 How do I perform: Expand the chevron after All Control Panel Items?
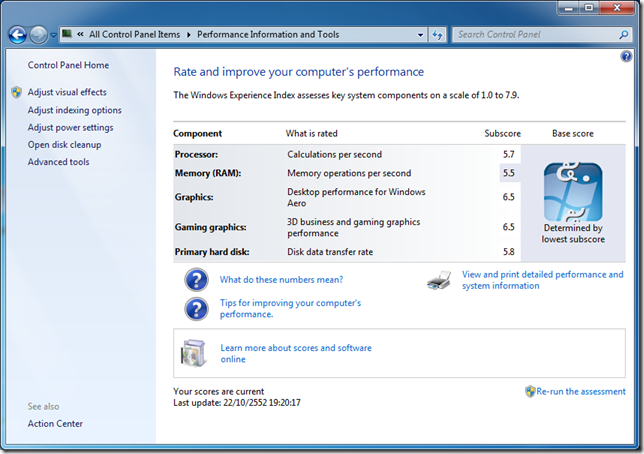188,35
